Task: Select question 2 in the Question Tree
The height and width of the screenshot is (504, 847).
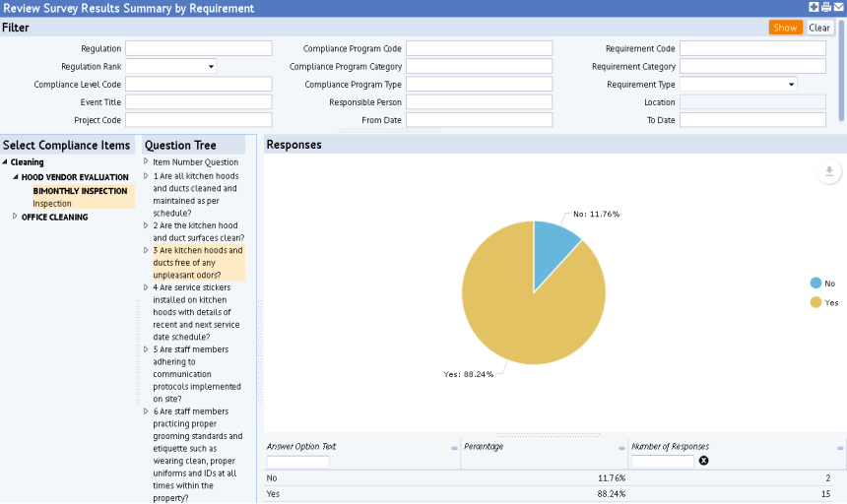Action: (199, 231)
